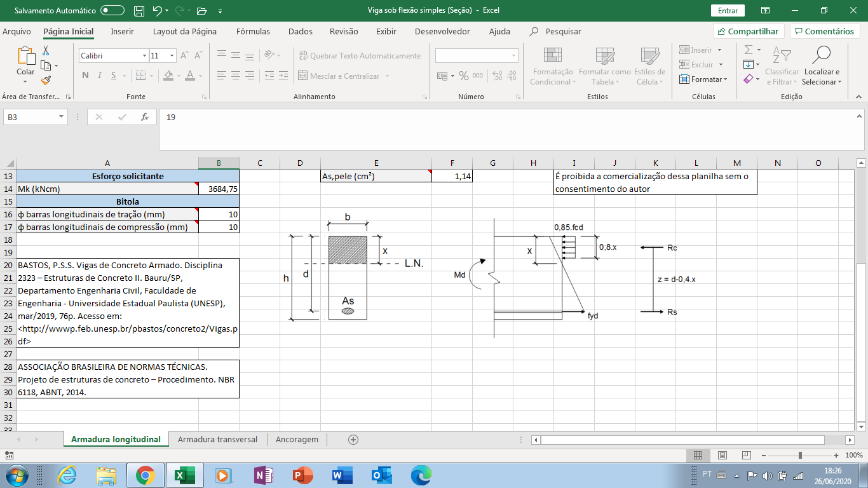Open Conditional Formatting (Formatação Condicional)
The image size is (868, 488).
[x=552, y=65]
